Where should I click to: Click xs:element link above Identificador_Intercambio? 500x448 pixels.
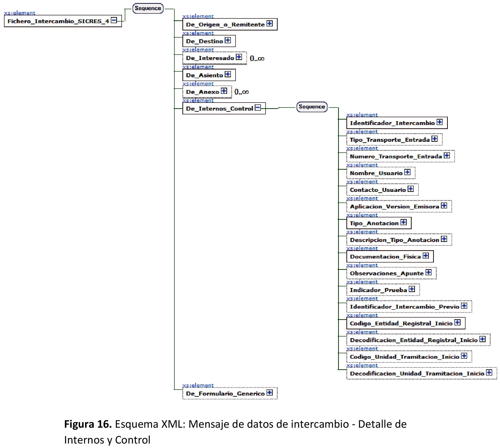[x=362, y=115]
